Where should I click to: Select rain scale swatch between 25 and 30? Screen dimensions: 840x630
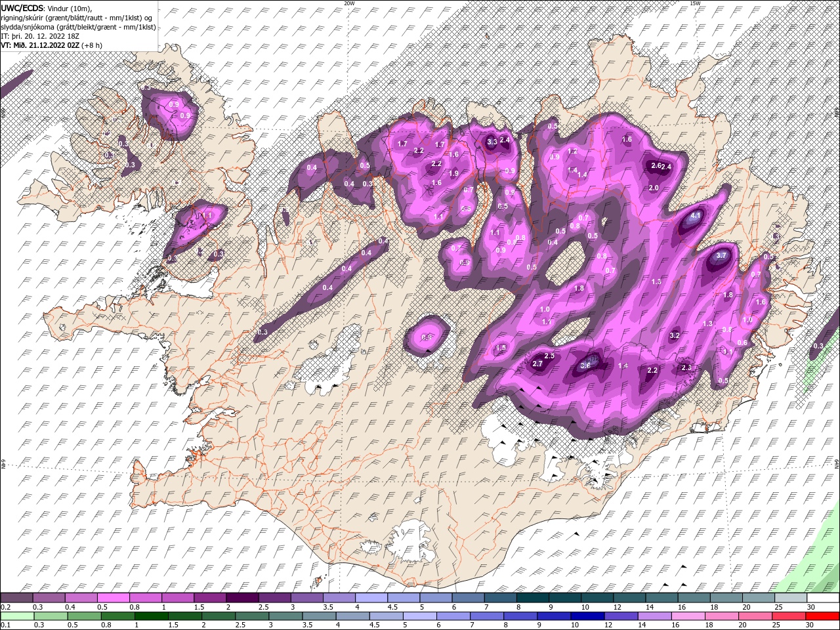tap(788, 616)
